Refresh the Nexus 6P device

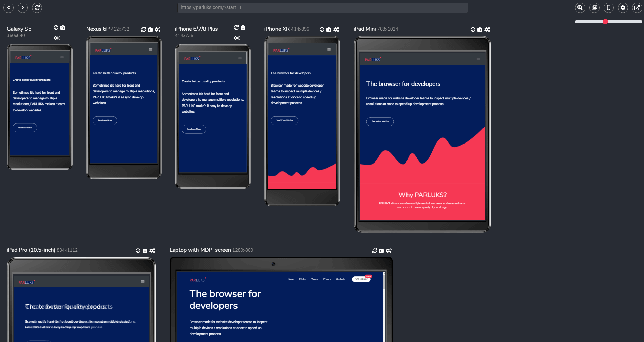(144, 30)
